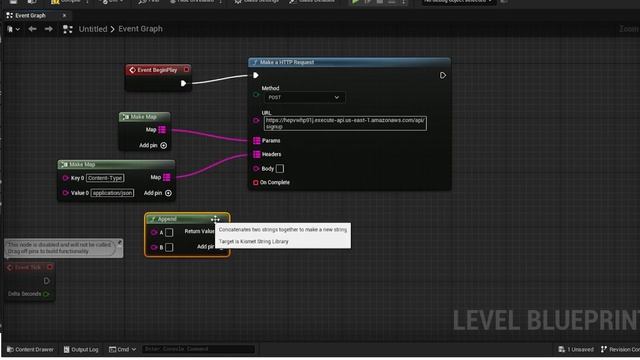Click the Key 0 input pin
The height and width of the screenshot is (360, 640).
point(65,178)
